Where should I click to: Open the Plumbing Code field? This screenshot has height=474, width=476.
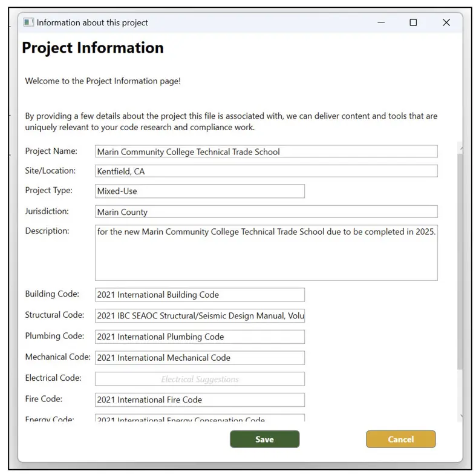coord(200,337)
